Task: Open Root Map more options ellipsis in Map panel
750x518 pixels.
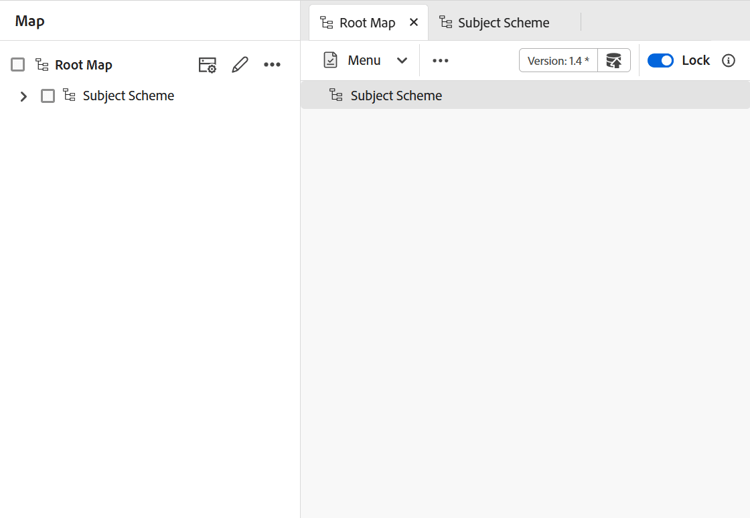Action: pos(272,65)
